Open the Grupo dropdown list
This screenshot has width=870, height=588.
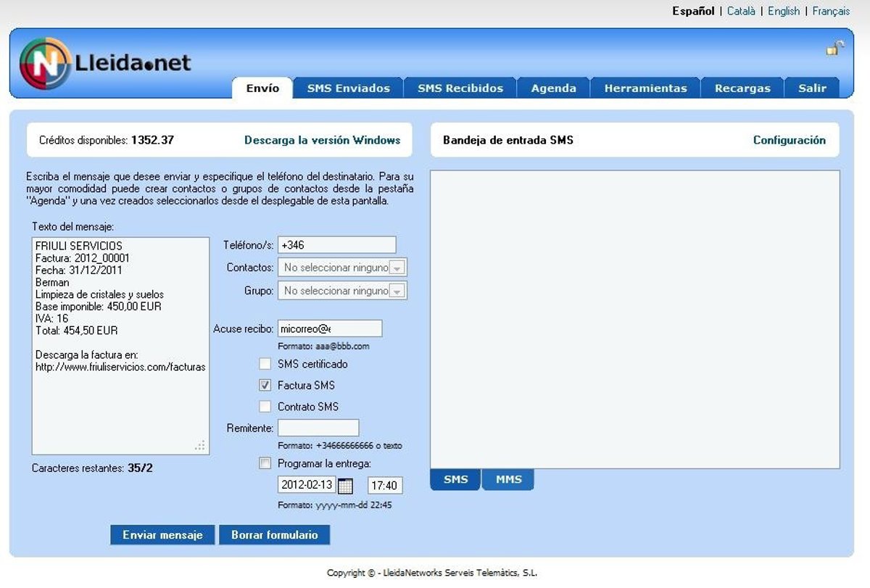point(397,291)
